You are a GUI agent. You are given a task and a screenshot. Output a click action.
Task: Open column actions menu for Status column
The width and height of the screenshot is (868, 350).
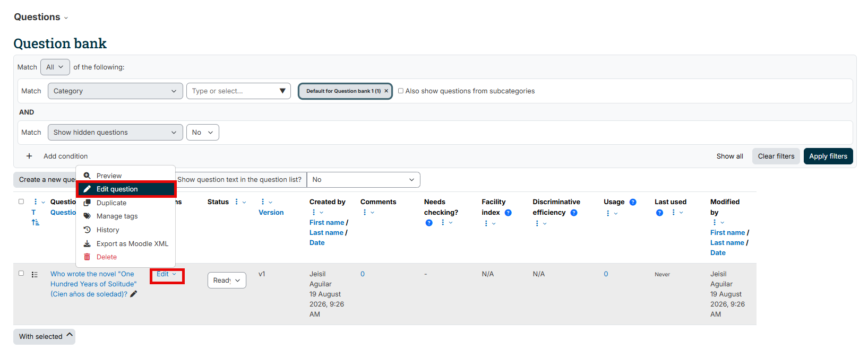pos(240,202)
